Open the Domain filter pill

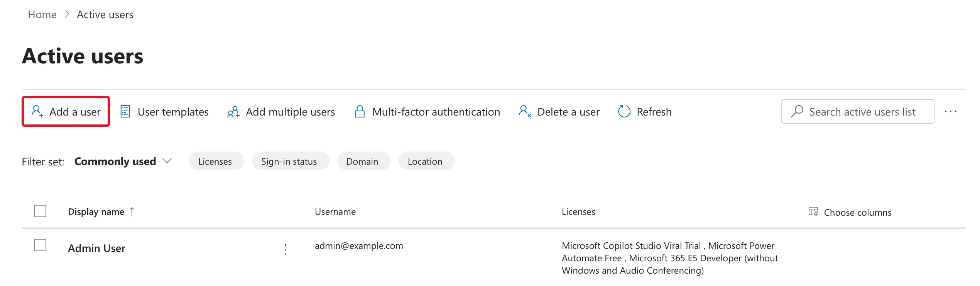(364, 161)
